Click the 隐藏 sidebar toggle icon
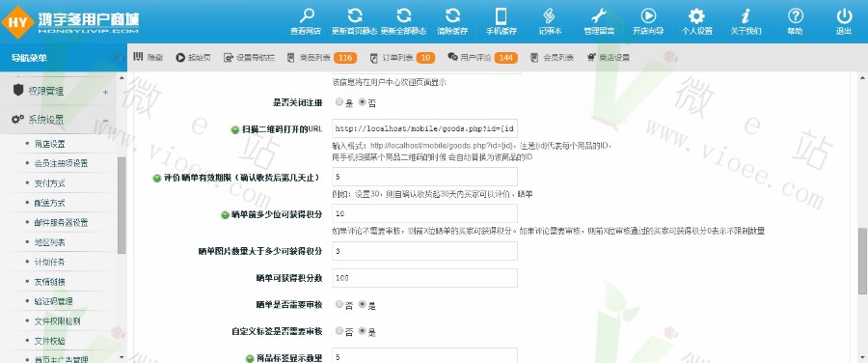Screen dimensions: 868x363 138,57
